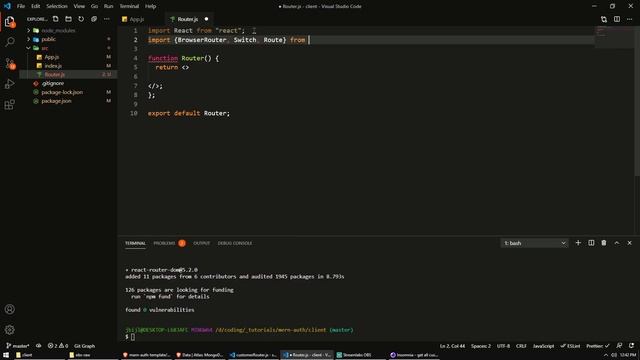Change indentation via Spaces: 2

[x=481, y=346]
